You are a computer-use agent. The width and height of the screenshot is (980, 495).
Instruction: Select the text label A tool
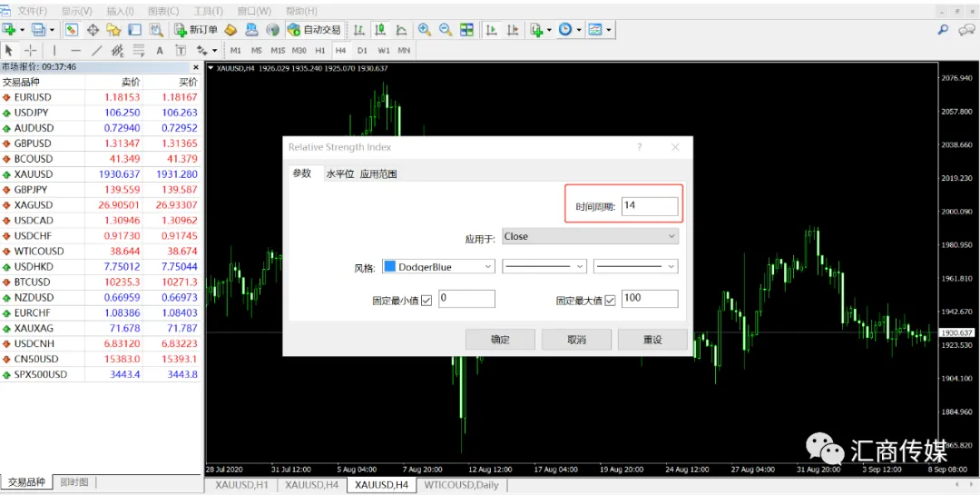[160, 50]
